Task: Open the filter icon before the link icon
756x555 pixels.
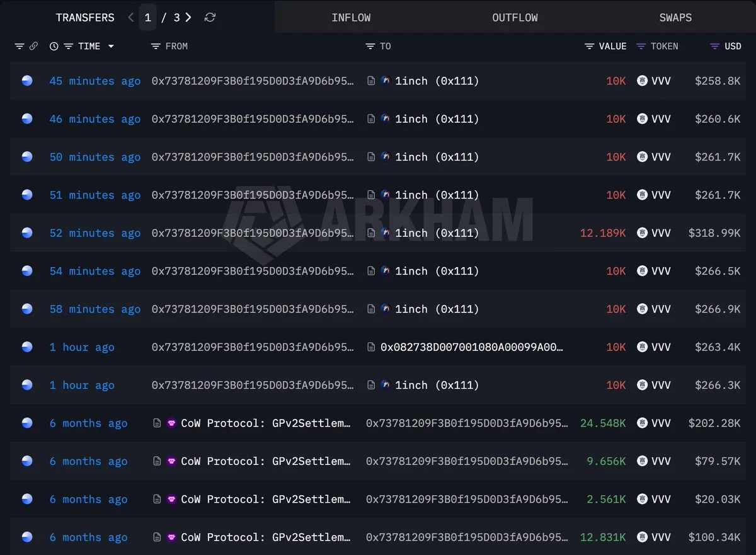Action: click(x=20, y=46)
